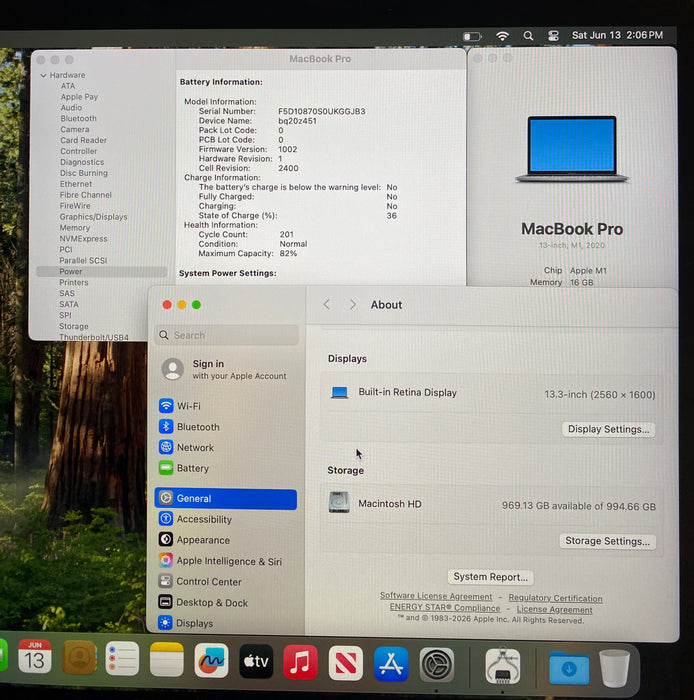The height and width of the screenshot is (700, 694).
Task: Select Storage in System Information sidebar
Action: 74,326
